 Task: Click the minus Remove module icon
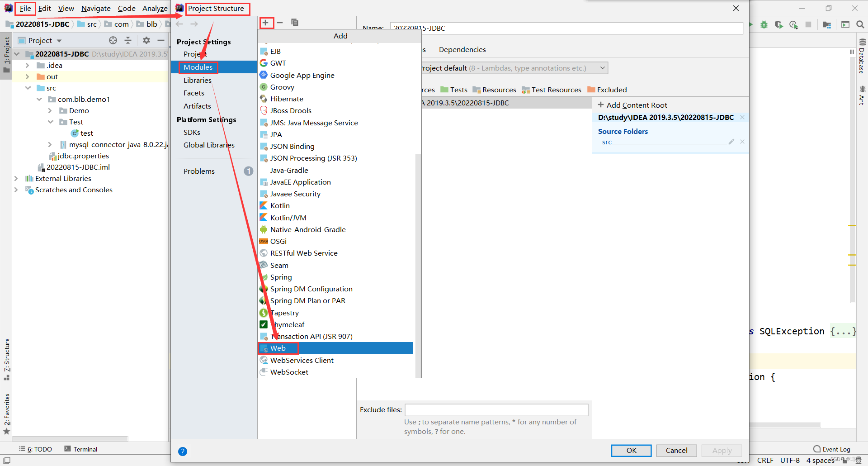pos(280,23)
